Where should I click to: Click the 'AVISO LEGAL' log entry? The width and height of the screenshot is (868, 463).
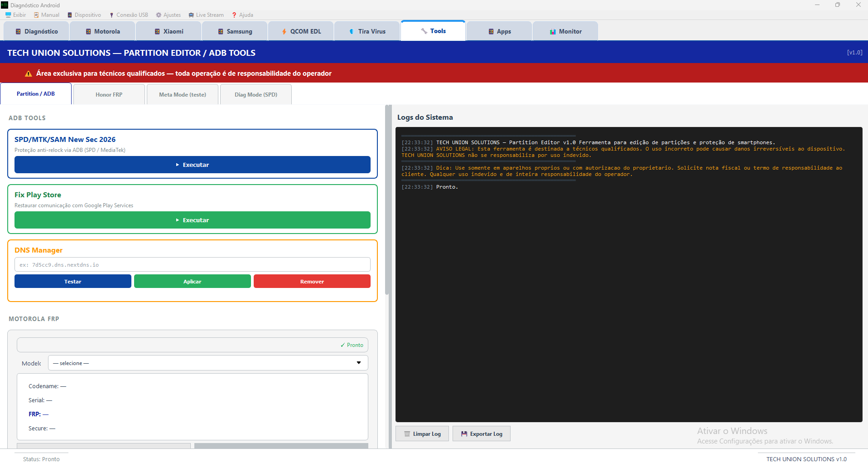623,152
